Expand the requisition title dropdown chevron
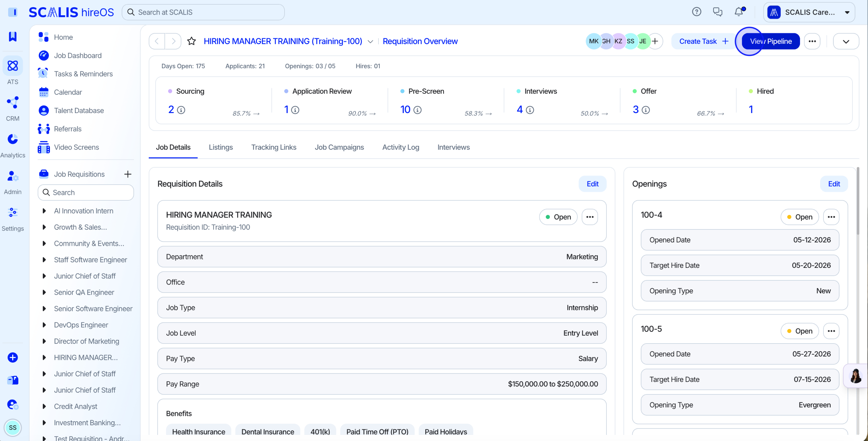Viewport: 868px width, 441px height. coord(370,41)
